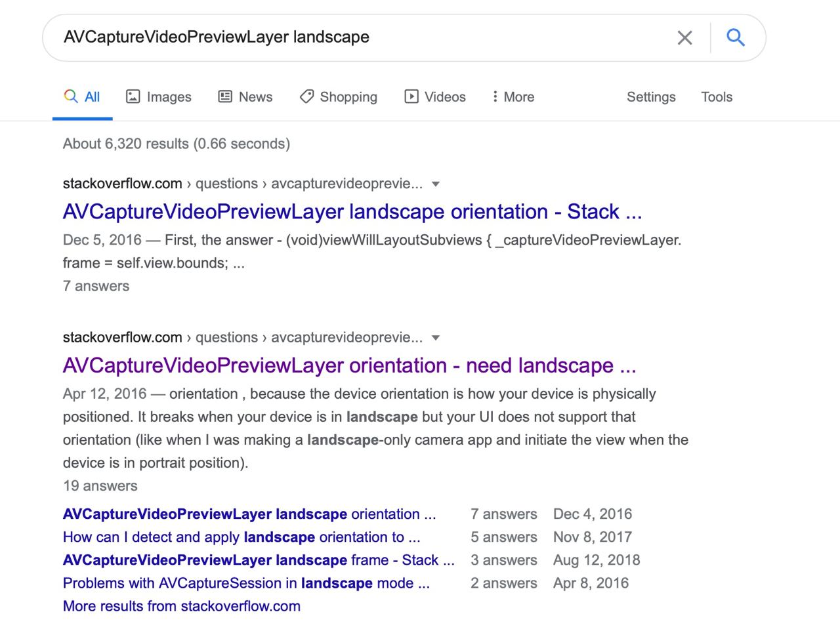The height and width of the screenshot is (631, 840).
Task: Click the News tab newspaper icon
Action: 225,96
